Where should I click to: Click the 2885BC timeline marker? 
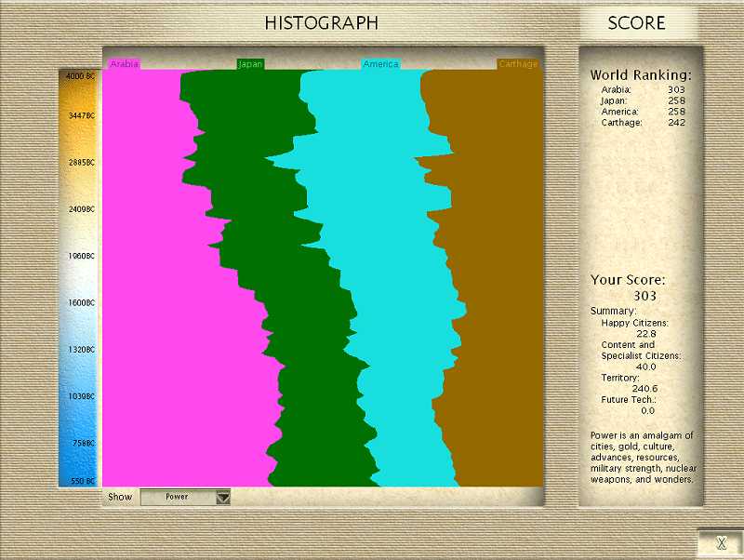coord(81,162)
